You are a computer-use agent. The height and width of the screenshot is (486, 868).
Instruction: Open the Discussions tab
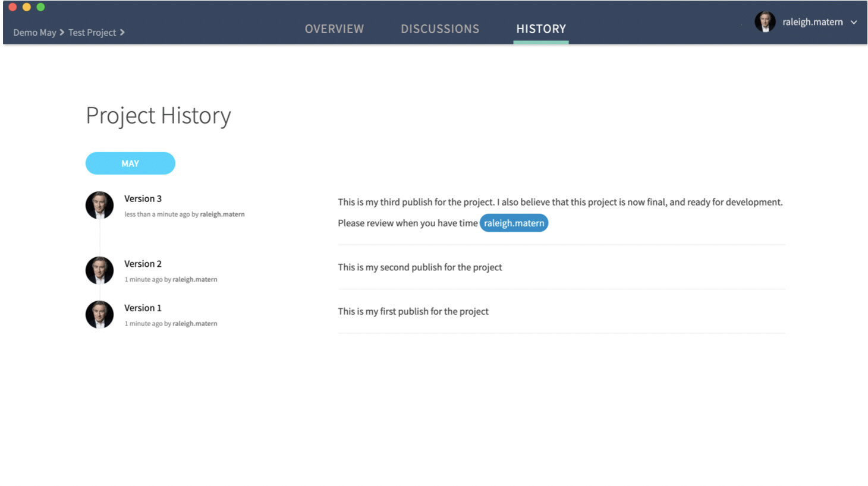pos(440,29)
